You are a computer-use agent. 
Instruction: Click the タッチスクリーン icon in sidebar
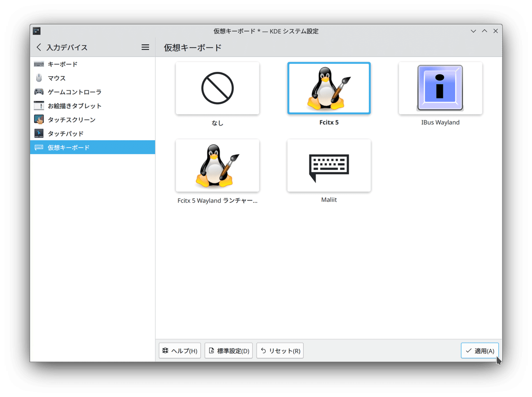click(39, 120)
